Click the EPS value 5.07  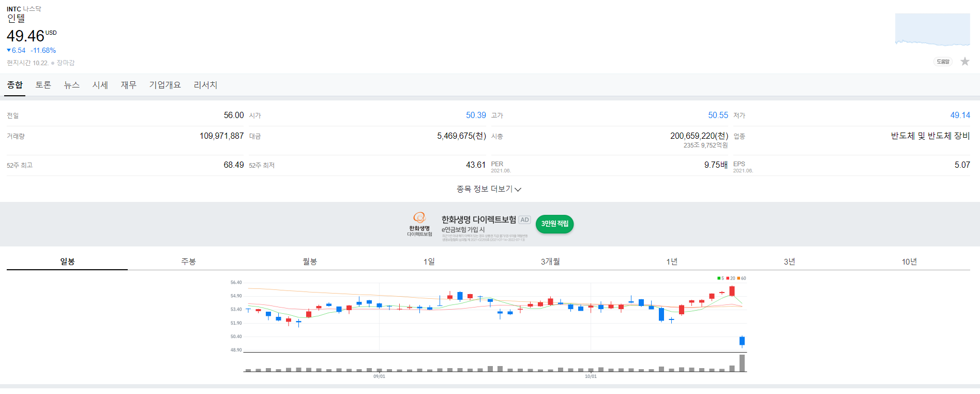pyautogui.click(x=962, y=165)
